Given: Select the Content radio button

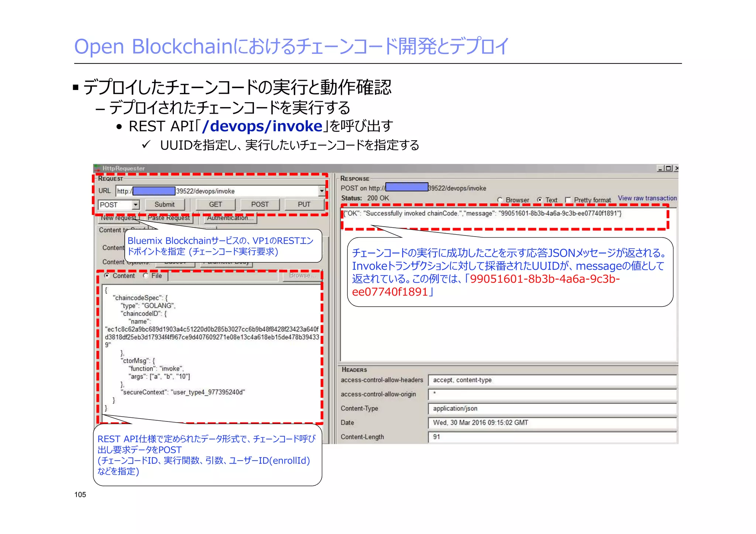Looking at the screenshot, I should [x=107, y=276].
